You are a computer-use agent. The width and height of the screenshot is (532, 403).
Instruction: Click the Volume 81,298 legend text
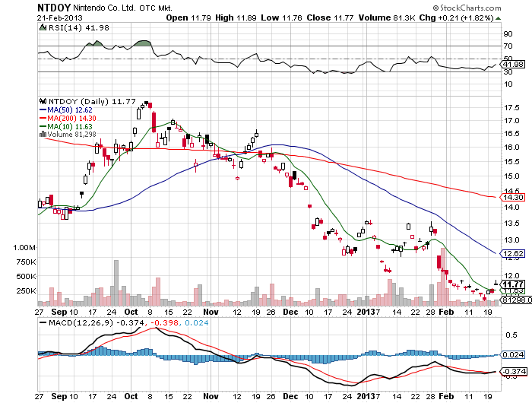coord(71,135)
